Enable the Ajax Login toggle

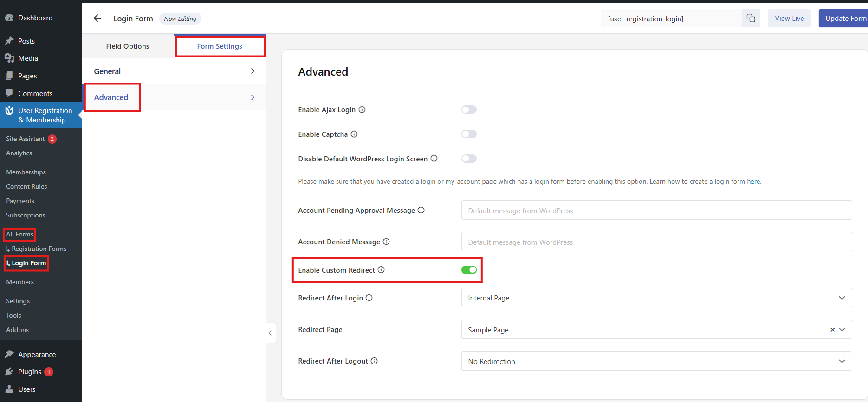[x=469, y=109]
